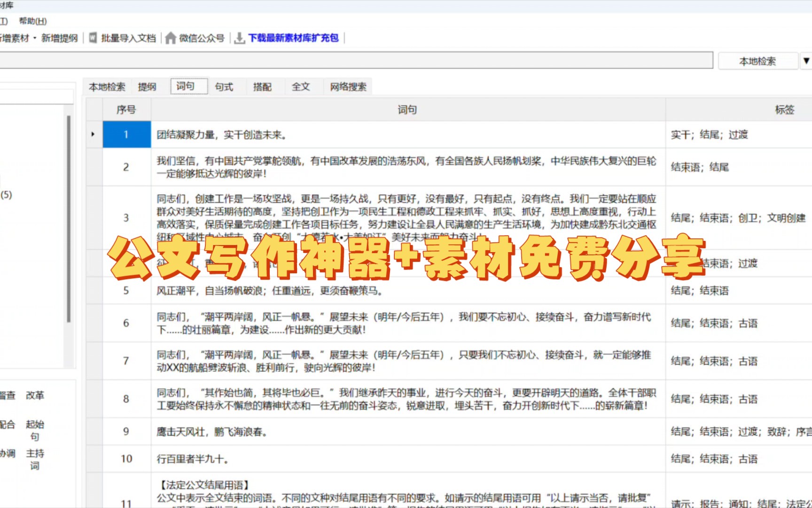Select row 5 number cell
812x508 pixels.
tap(126, 291)
